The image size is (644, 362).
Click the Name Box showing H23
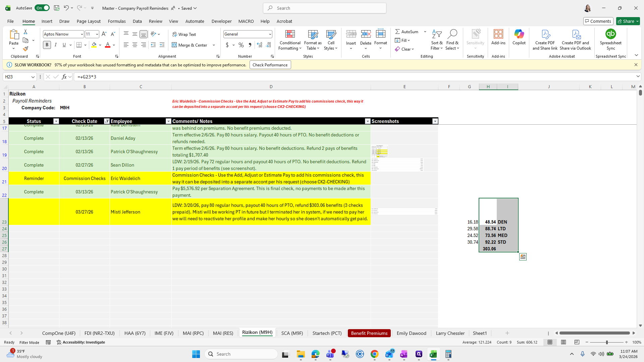[x=17, y=77]
